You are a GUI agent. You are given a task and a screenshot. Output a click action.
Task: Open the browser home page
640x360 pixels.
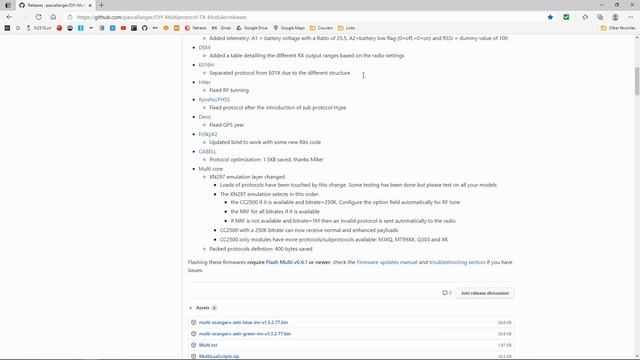tap(53, 17)
